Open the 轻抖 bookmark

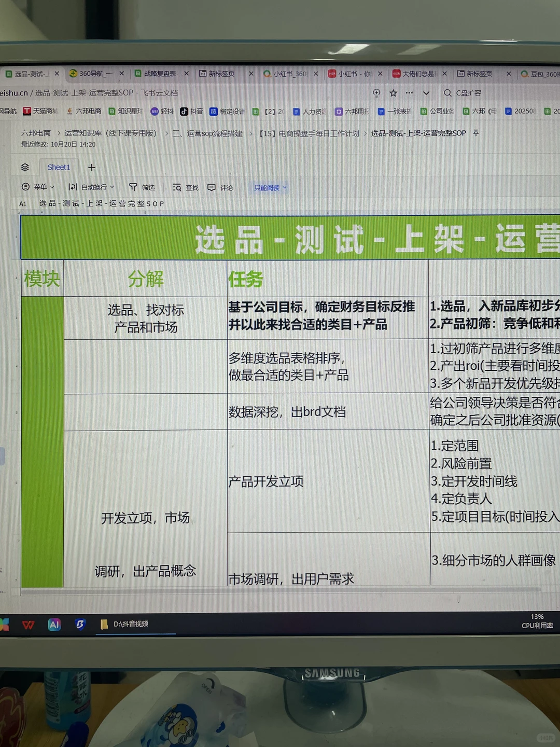162,111
